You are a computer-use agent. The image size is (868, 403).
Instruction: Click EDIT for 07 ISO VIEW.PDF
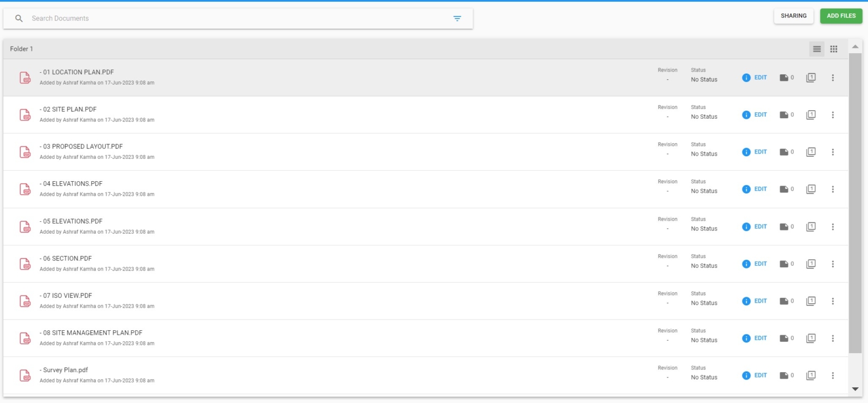[x=761, y=301]
